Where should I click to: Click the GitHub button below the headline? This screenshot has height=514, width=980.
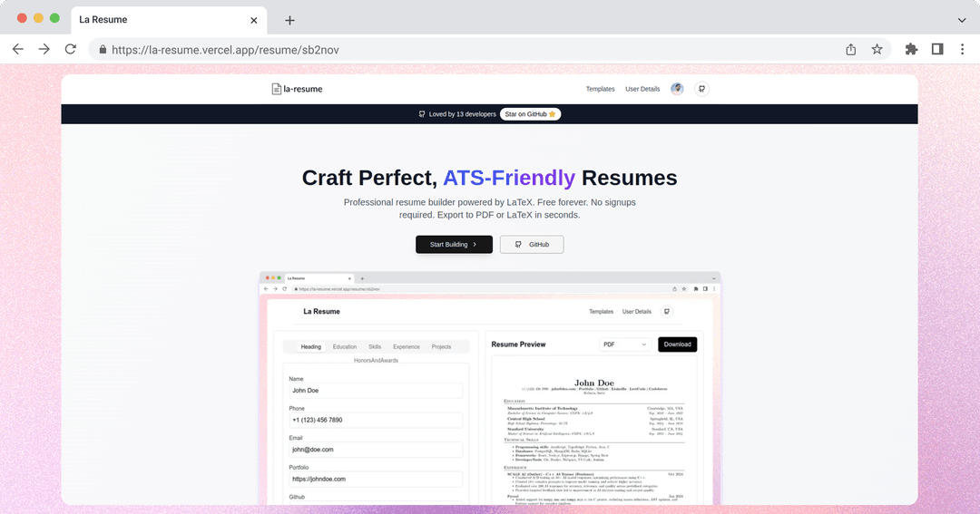(531, 244)
